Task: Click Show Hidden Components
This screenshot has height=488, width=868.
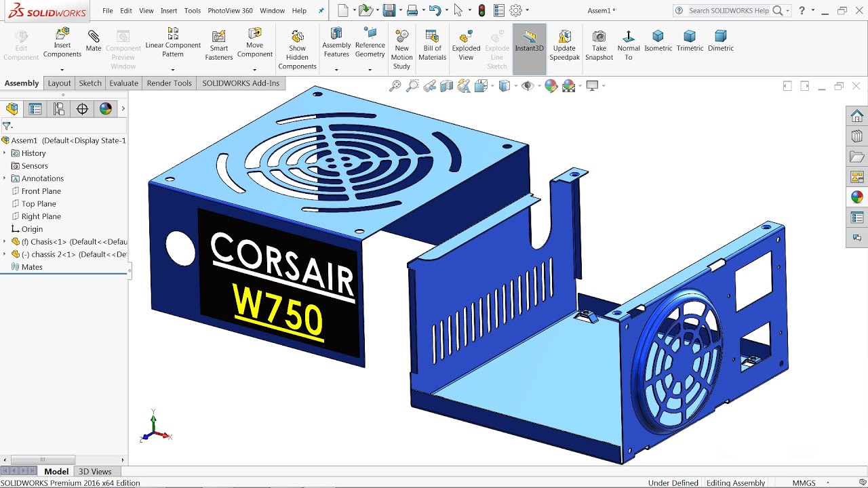Action: point(297,49)
